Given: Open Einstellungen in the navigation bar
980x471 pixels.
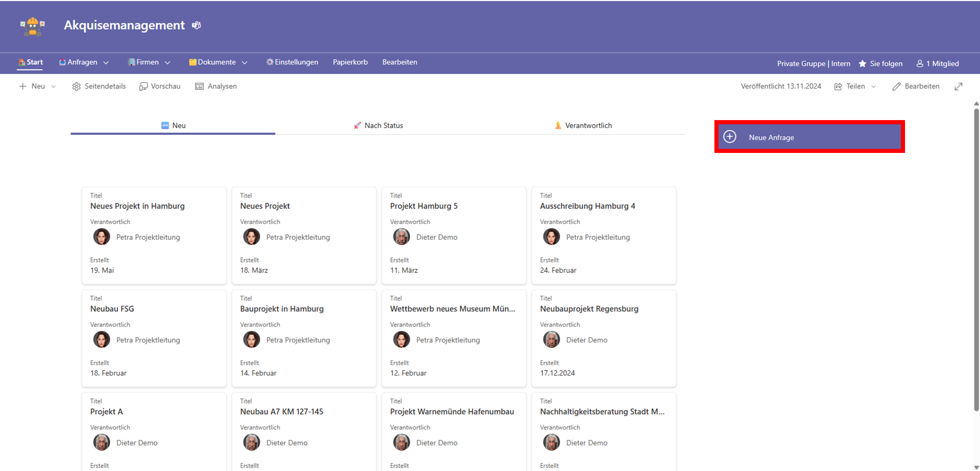Looking at the screenshot, I should click(x=292, y=62).
